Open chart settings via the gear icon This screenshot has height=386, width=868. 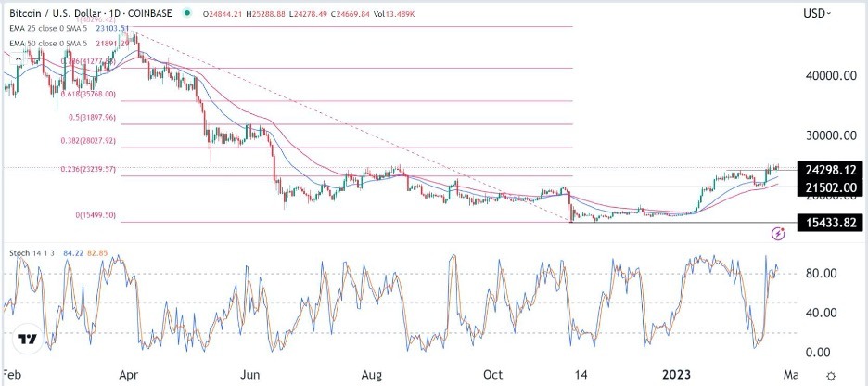tap(831, 377)
